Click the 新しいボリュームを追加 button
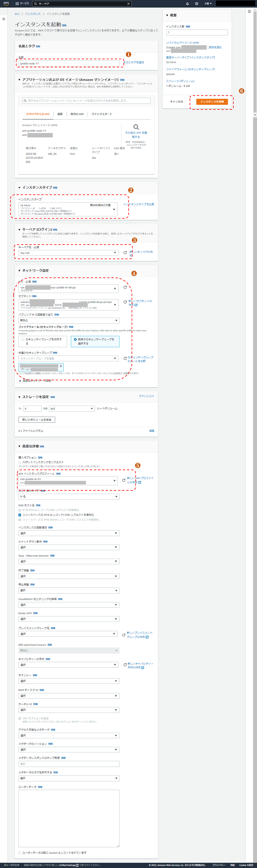 tap(37, 419)
